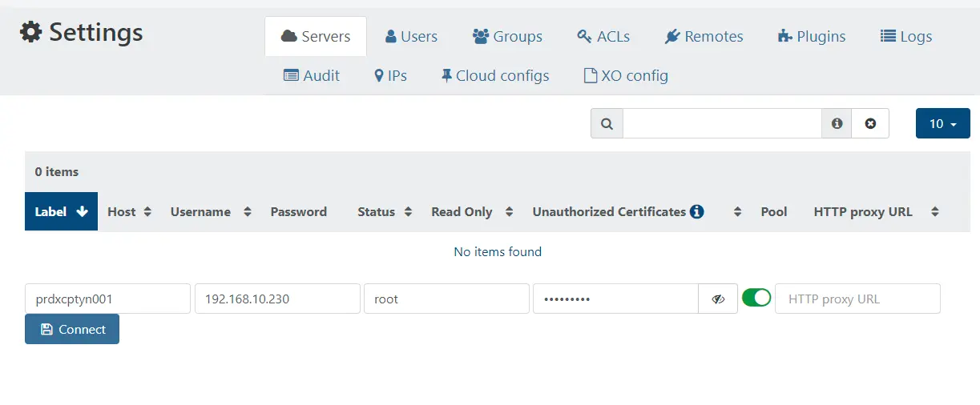Screen dimensions: 980x405
Task: Click the Connect button
Action: (72, 329)
